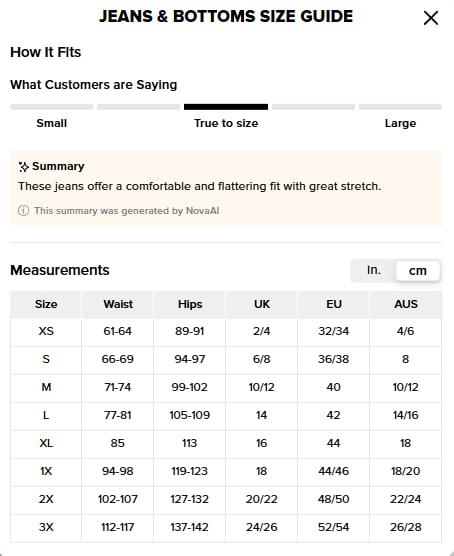The height and width of the screenshot is (556, 454).
Task: Click the Measurements section heading
Action: 60,270
